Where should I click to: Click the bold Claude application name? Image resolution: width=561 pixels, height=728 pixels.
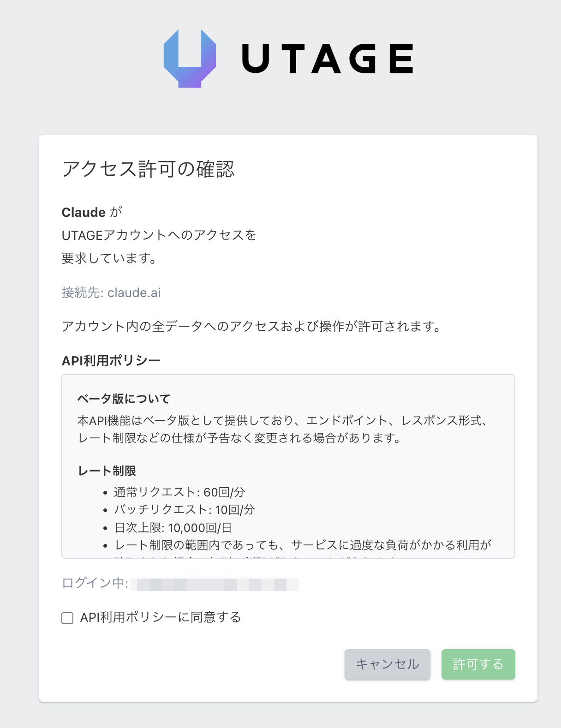pyautogui.click(x=84, y=212)
